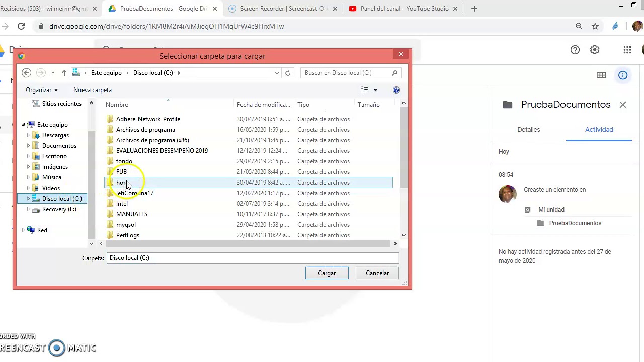Change the file view layout icon

tap(365, 90)
